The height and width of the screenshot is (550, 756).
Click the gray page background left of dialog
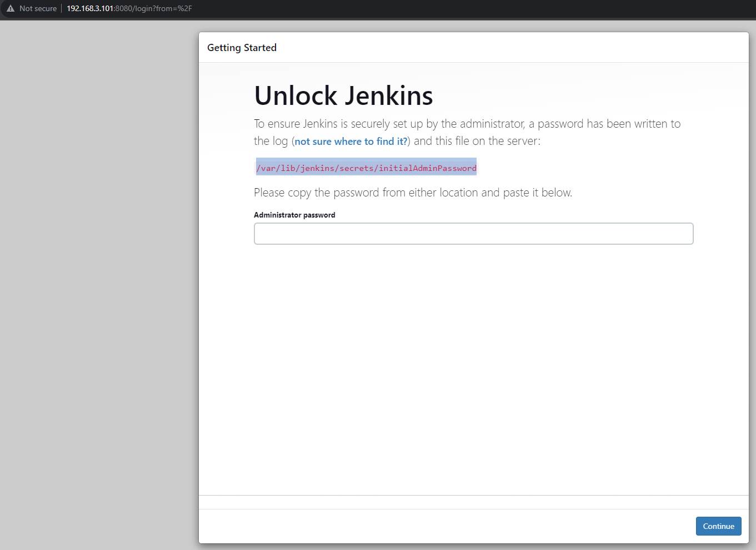click(99, 277)
